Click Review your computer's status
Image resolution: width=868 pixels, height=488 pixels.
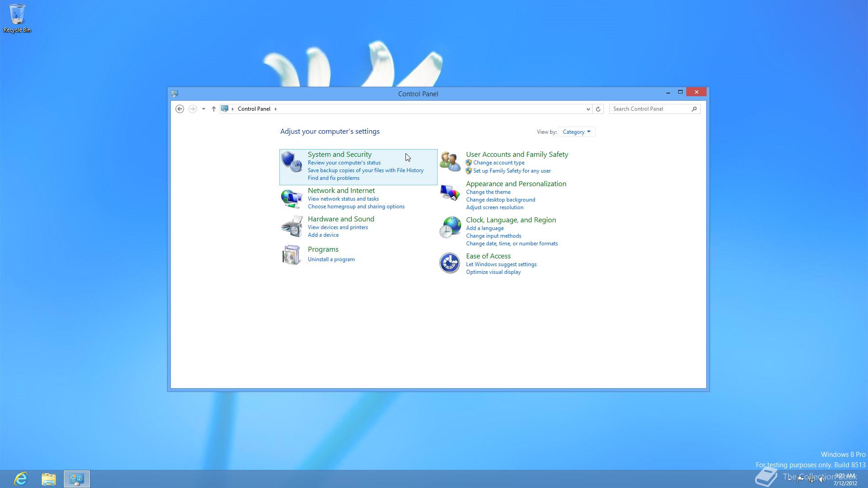click(x=344, y=163)
